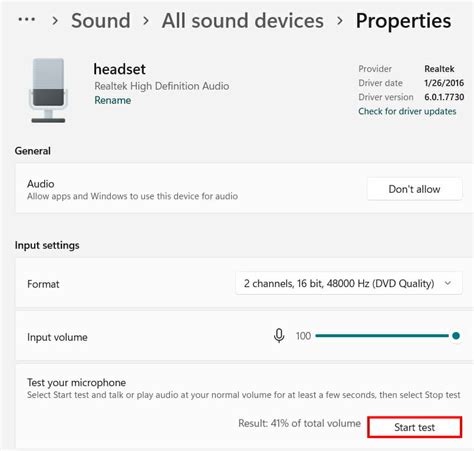This screenshot has width=474, height=451.
Task: Click the input volume slider handle
Action: (x=456, y=336)
